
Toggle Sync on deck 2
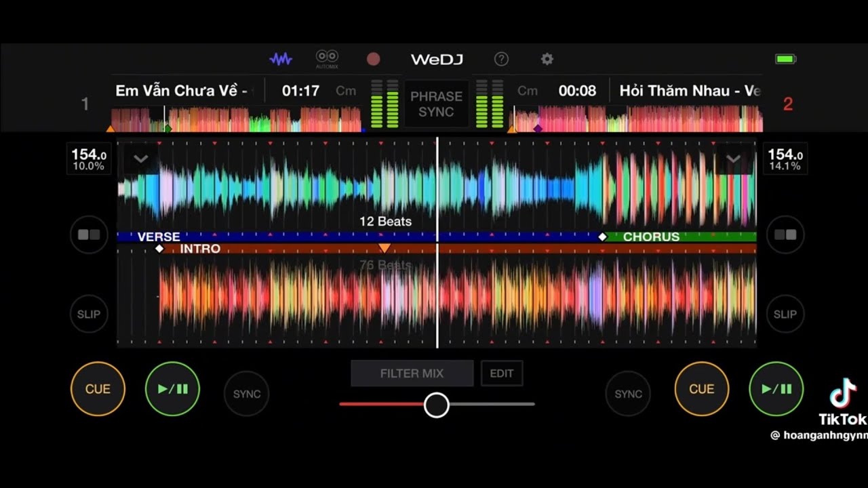pos(628,394)
